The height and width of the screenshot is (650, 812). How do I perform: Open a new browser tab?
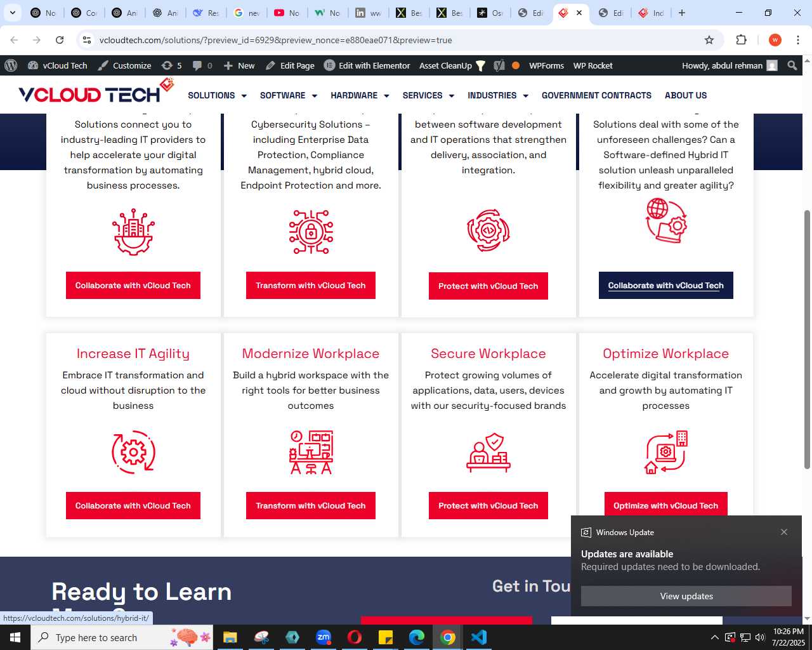682,13
